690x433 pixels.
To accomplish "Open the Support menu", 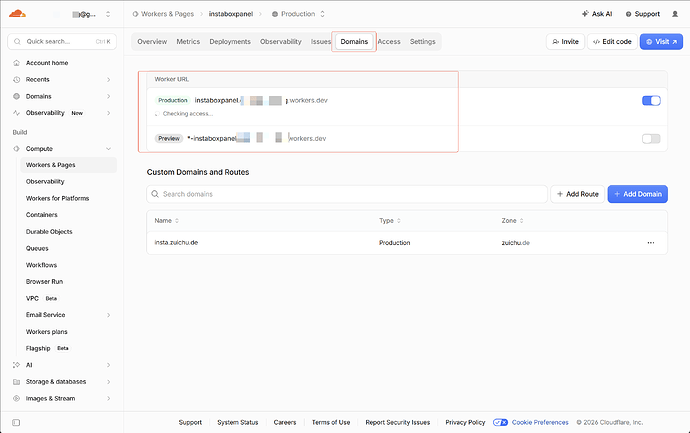I will (x=643, y=14).
